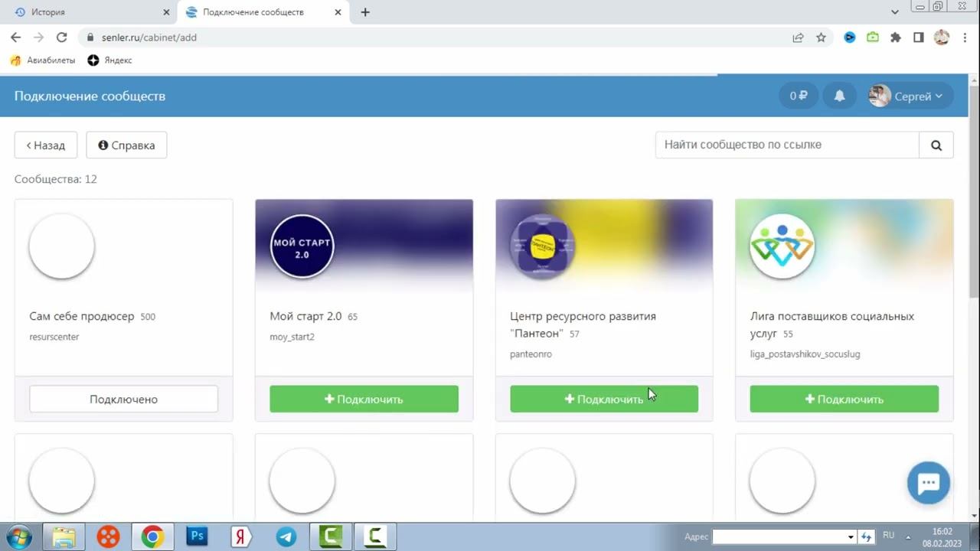
Task: Open the Extensions puzzle icon
Action: coord(895,37)
